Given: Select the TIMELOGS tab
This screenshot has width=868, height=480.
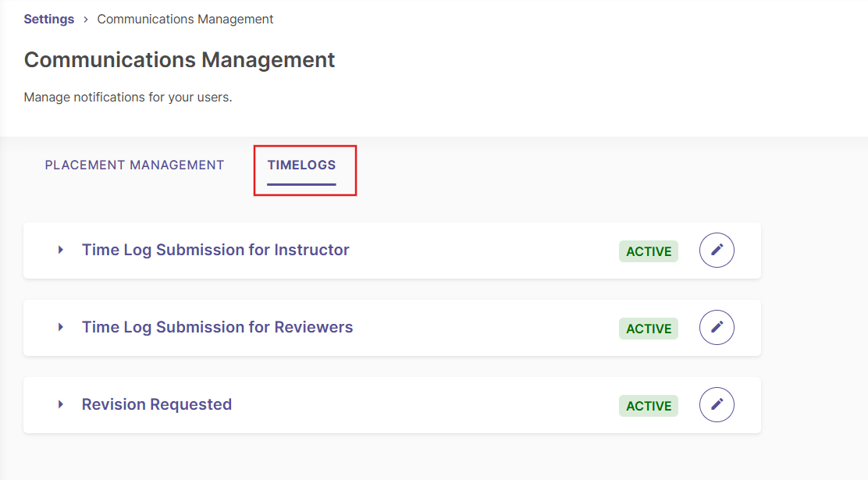Looking at the screenshot, I should pyautogui.click(x=301, y=165).
